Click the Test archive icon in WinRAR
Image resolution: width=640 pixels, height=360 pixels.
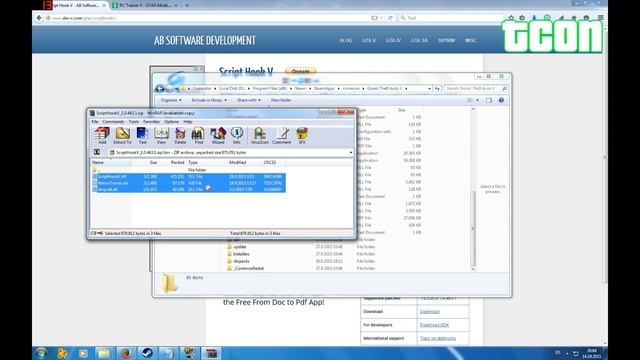tap(142, 136)
